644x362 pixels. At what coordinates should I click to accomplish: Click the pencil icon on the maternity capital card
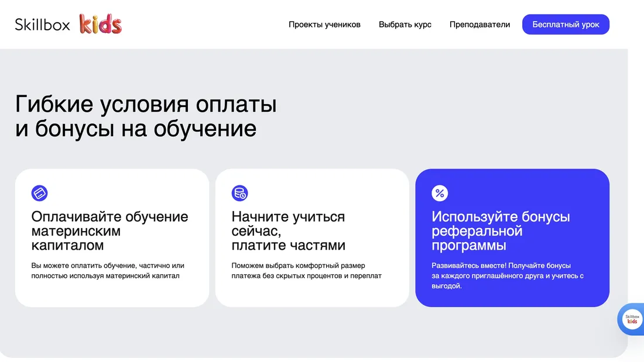(x=40, y=193)
